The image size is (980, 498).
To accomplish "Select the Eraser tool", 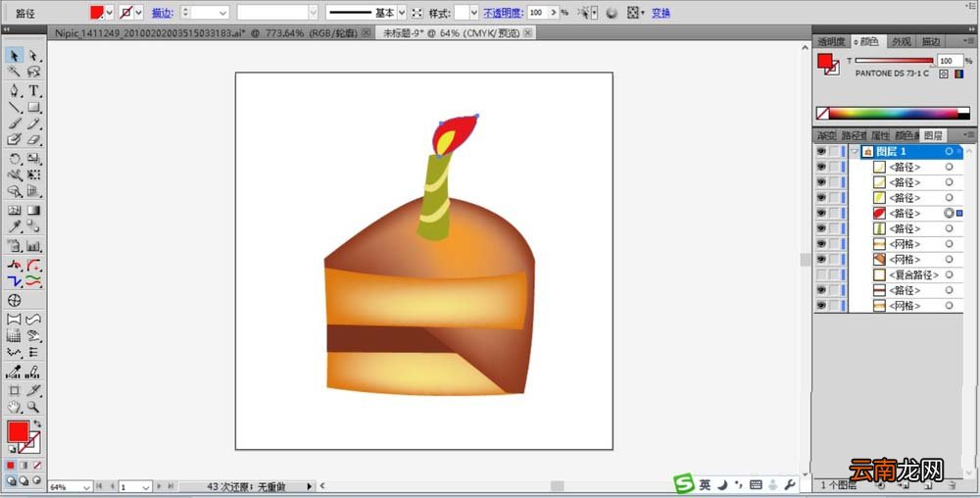I will 33,139.
